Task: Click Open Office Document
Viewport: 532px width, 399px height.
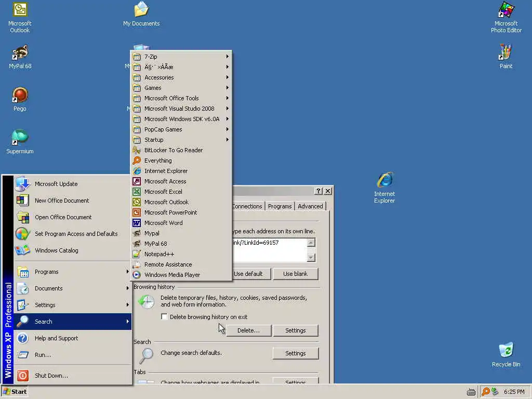Action: click(73, 217)
